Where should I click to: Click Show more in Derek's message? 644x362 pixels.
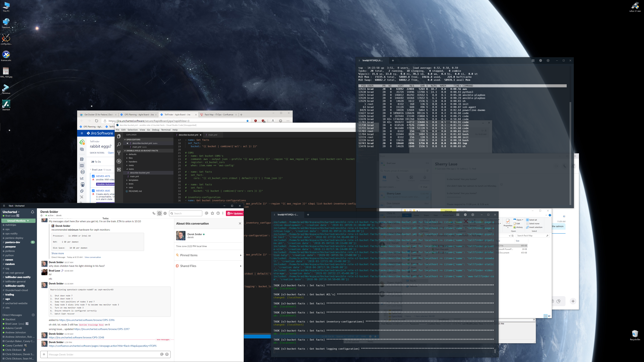point(58,253)
